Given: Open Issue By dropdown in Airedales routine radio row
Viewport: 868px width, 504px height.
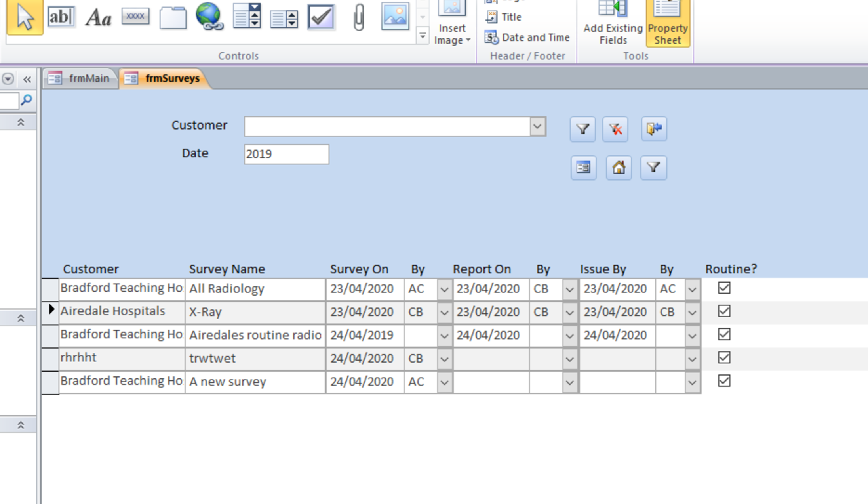Looking at the screenshot, I should pos(692,336).
